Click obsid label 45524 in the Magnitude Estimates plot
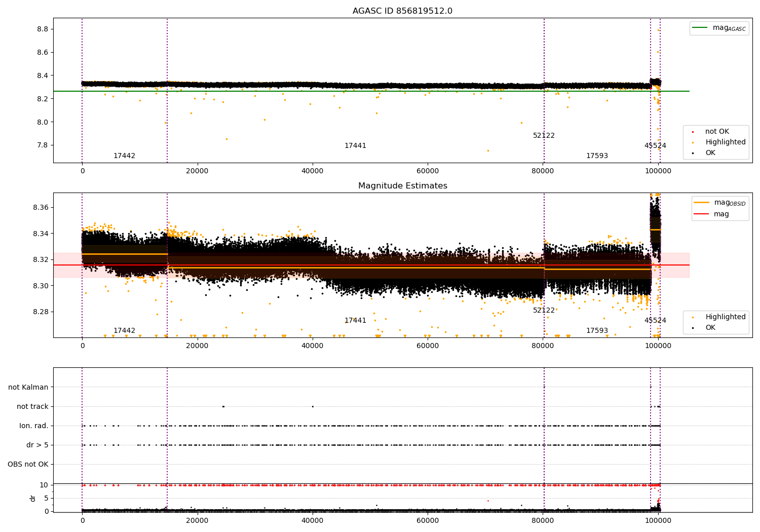Viewport: 760px width, 532px height. [655, 321]
